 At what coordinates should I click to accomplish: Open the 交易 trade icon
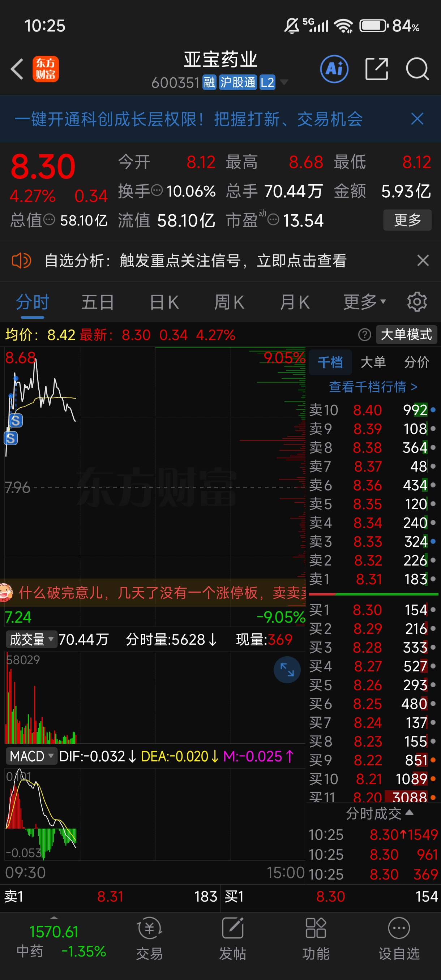(x=150, y=938)
